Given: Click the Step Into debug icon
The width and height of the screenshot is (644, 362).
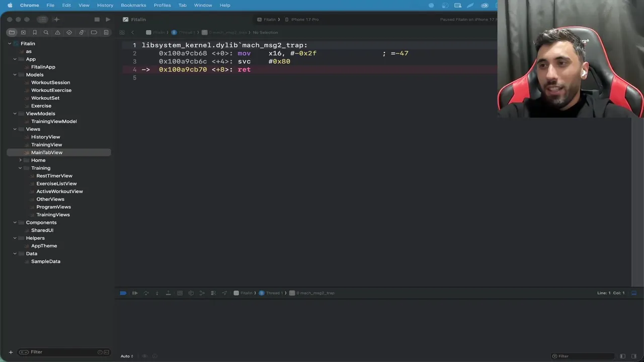Looking at the screenshot, I should click(157, 293).
